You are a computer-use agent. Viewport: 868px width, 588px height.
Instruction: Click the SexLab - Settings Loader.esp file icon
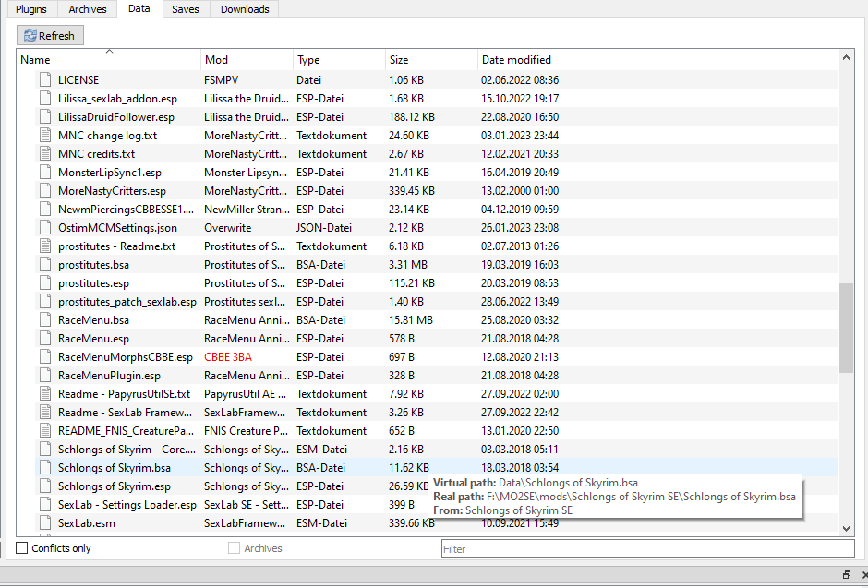click(45, 505)
